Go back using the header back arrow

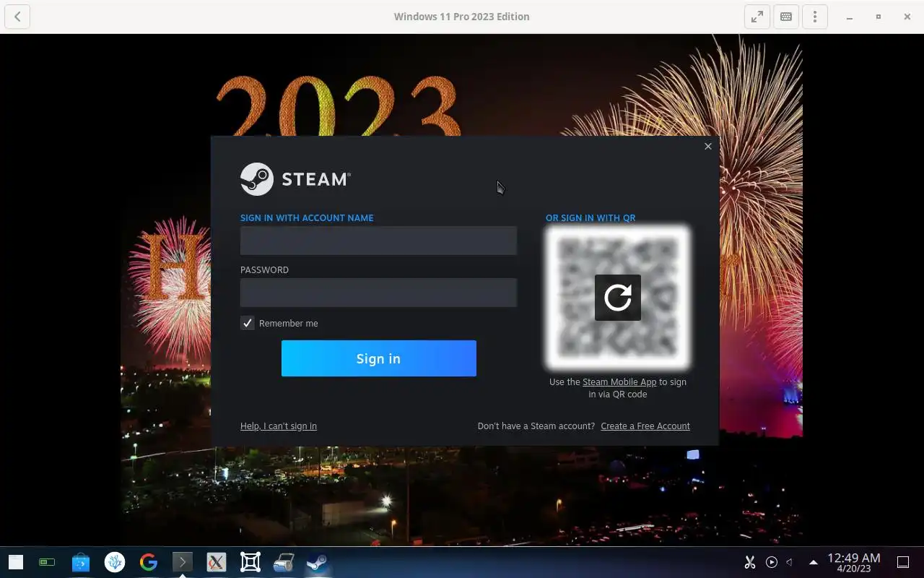point(17,17)
